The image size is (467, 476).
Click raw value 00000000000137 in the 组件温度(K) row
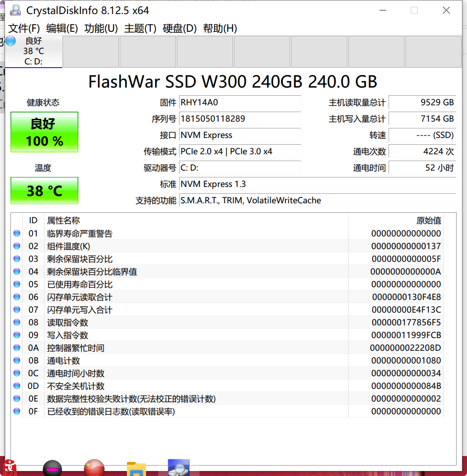(406, 246)
